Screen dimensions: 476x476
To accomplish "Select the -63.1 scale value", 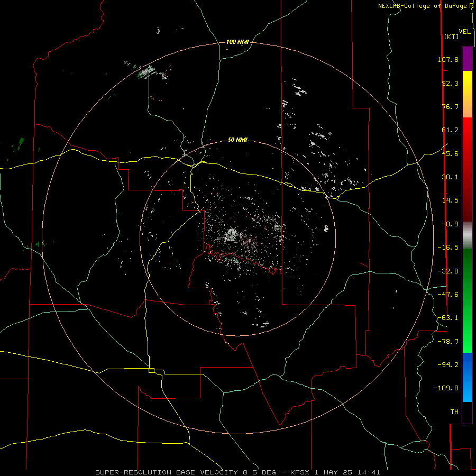I will pos(448,318).
